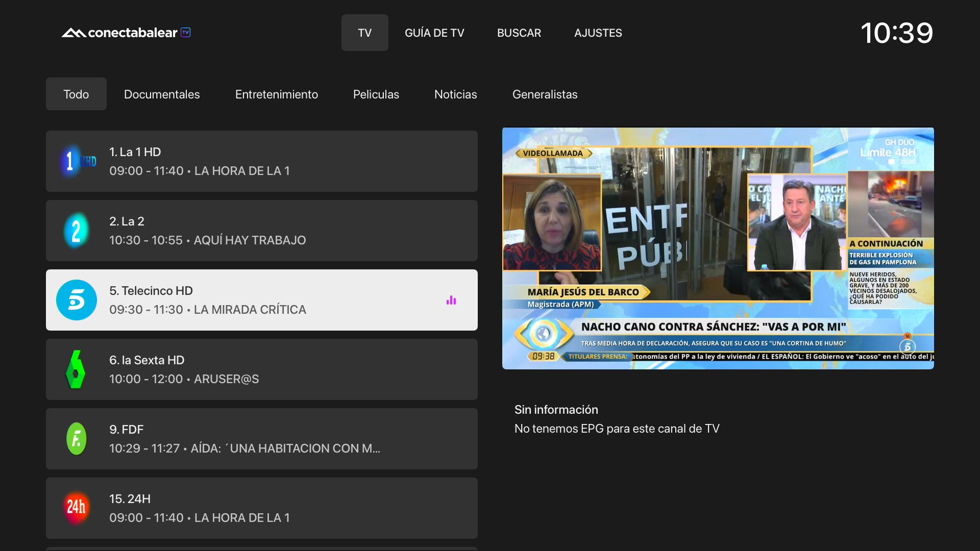The image size is (980, 551).
Task: Filter channels by Generalistas
Action: (545, 94)
